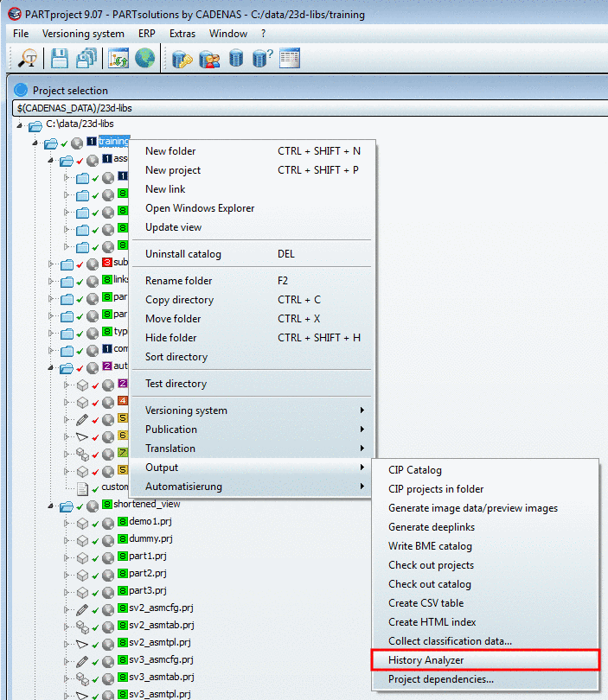Click the search magnifier toolbar icon

28,58
